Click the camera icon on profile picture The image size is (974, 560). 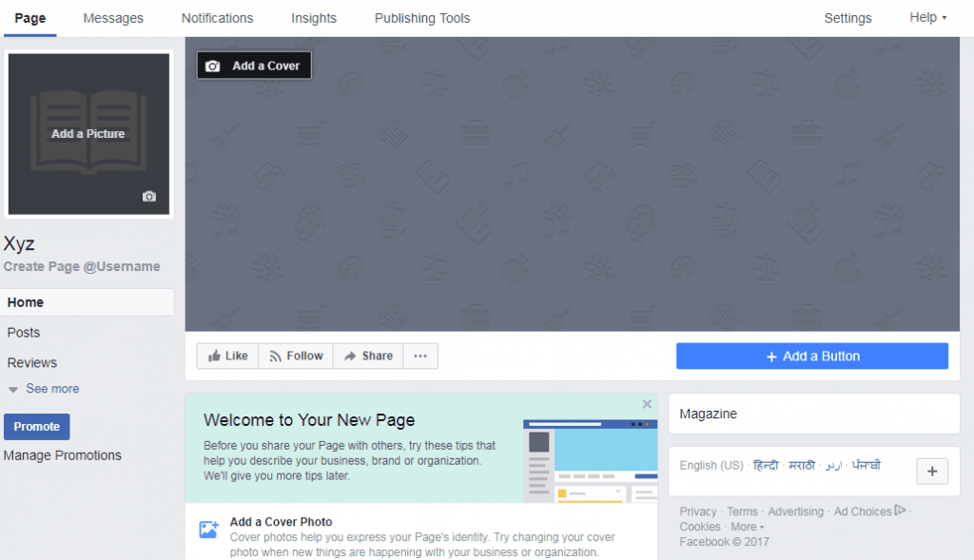coord(149,196)
